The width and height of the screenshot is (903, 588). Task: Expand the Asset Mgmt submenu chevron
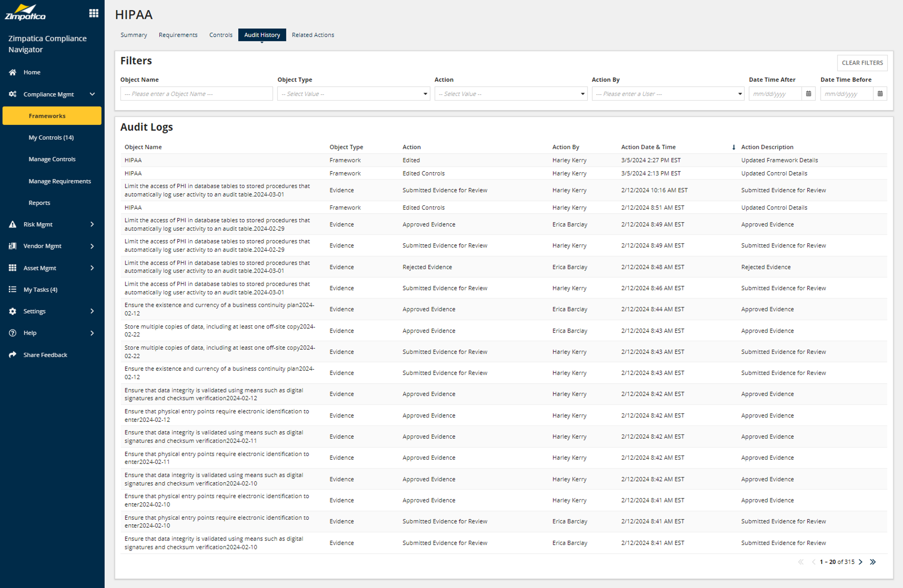coord(92,268)
